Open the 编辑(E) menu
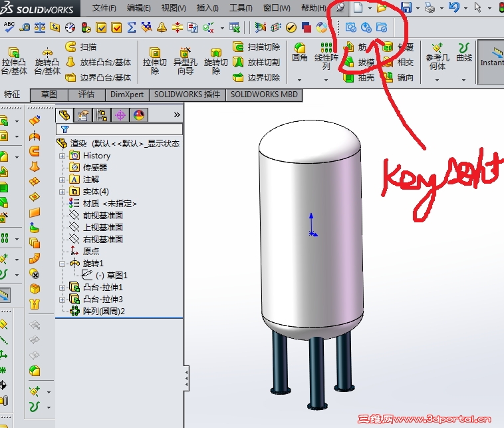This screenshot has height=428, width=504. pos(138,8)
